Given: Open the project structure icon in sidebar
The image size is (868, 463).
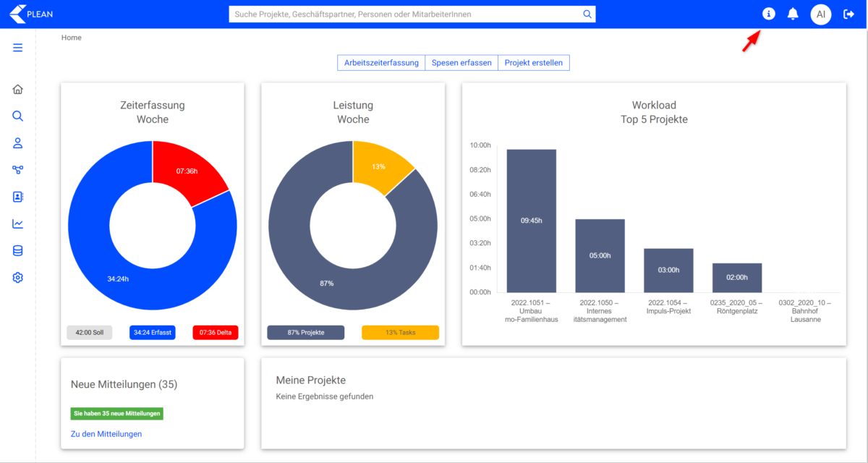Looking at the screenshot, I should tap(18, 170).
